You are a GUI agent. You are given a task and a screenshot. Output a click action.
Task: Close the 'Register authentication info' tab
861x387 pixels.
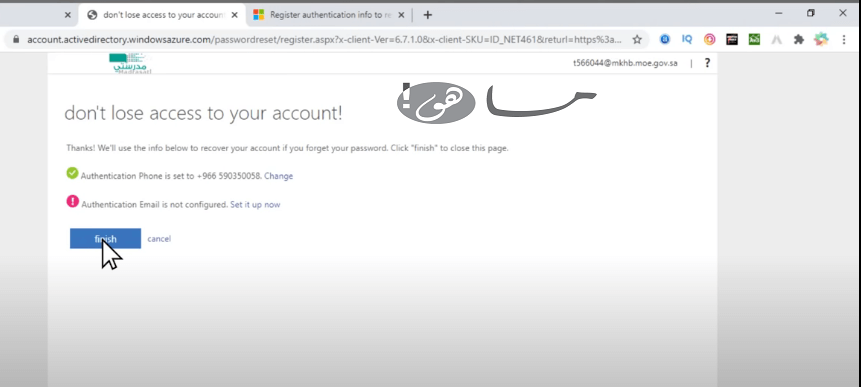tap(401, 15)
